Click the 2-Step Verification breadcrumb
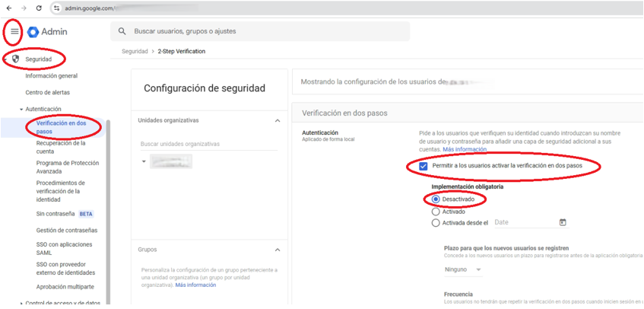This screenshot has width=644, height=309. [182, 51]
